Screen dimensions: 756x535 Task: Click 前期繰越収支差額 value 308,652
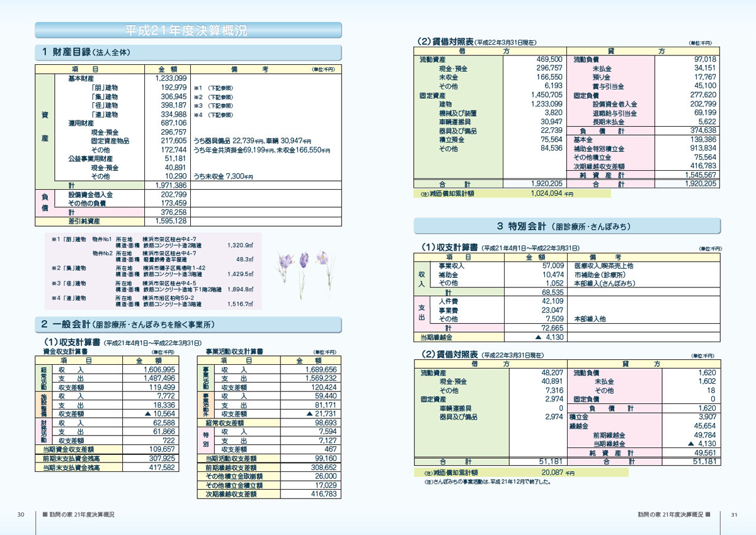(324, 468)
